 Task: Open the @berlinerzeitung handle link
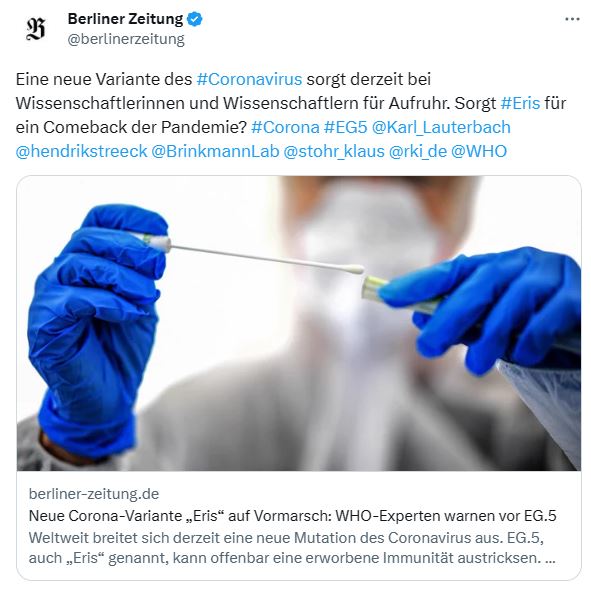click(126, 39)
